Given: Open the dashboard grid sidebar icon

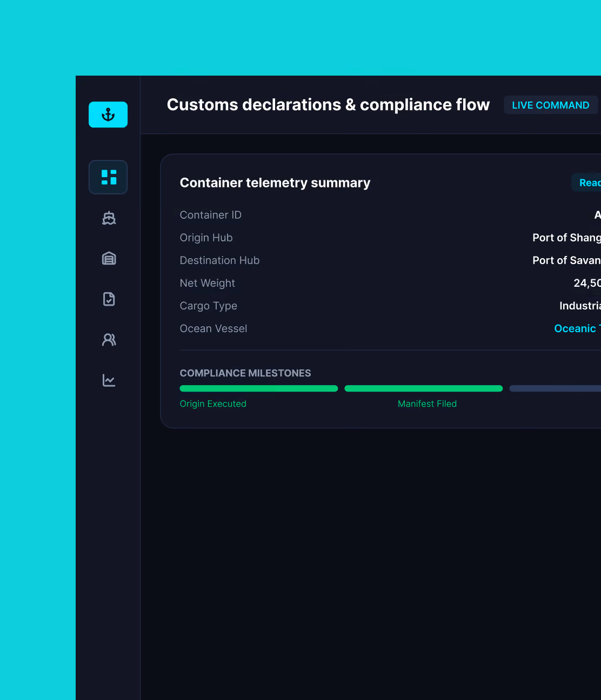Looking at the screenshot, I should click(108, 177).
